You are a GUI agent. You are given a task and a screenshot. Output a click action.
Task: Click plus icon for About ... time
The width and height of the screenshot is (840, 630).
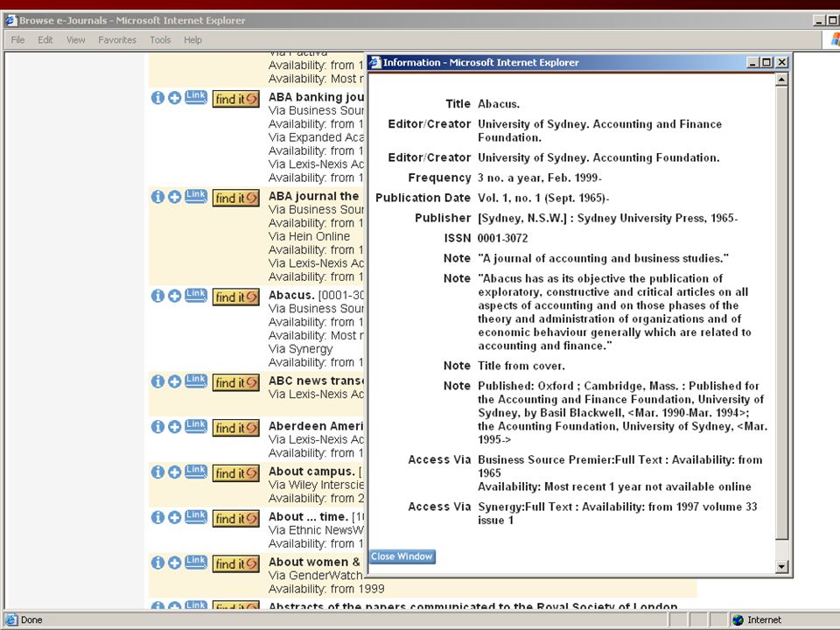(x=175, y=517)
